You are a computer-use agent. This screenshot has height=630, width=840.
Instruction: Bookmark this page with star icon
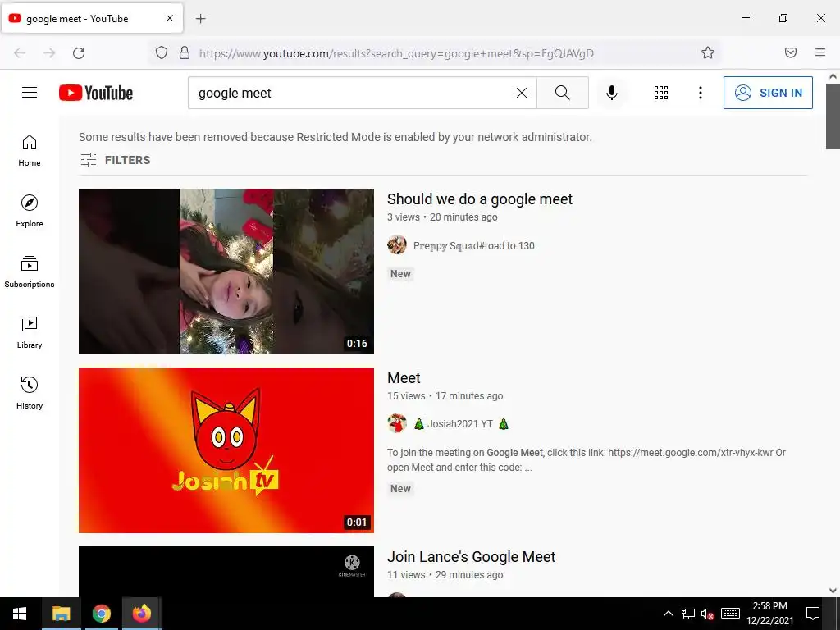point(708,52)
